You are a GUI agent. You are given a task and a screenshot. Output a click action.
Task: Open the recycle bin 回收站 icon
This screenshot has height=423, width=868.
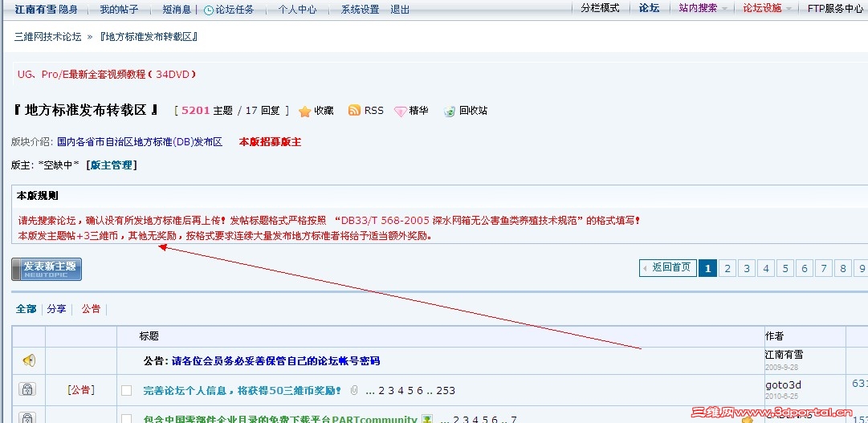(x=450, y=112)
